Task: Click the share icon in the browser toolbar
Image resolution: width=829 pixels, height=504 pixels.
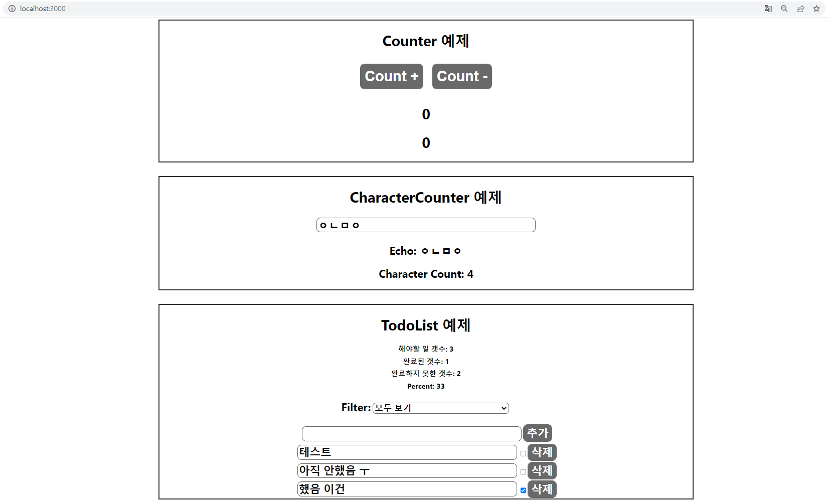Action: pos(800,9)
